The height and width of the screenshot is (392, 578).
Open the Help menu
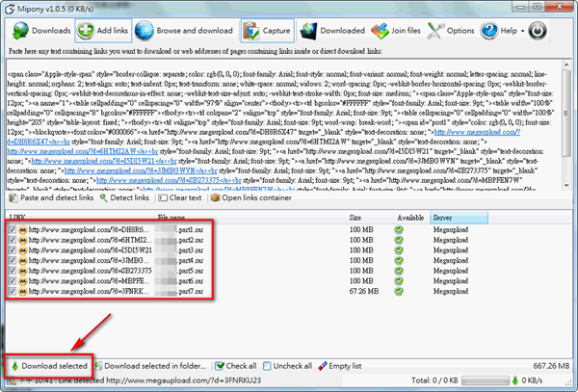tap(502, 31)
